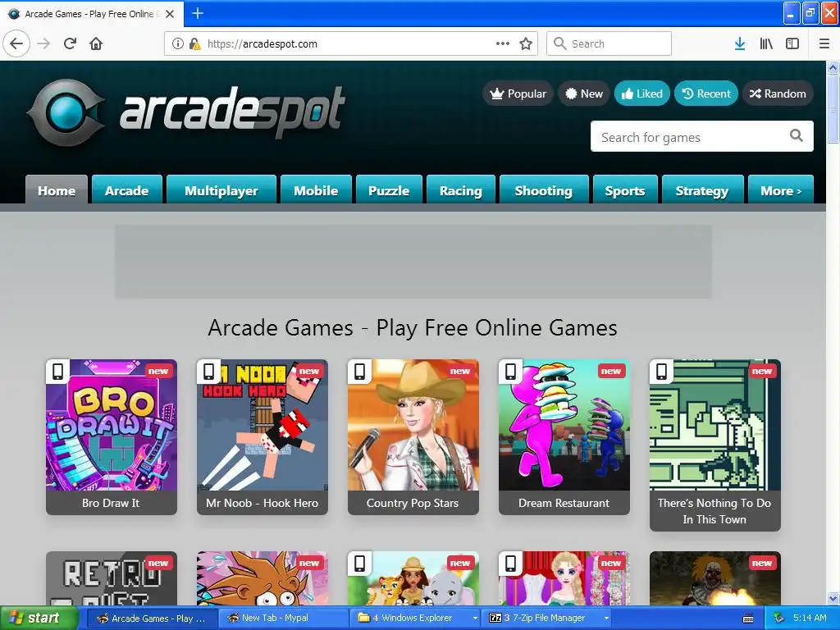Image resolution: width=840 pixels, height=630 pixels.
Task: Open the Puzzle category tab
Action: [x=389, y=189]
